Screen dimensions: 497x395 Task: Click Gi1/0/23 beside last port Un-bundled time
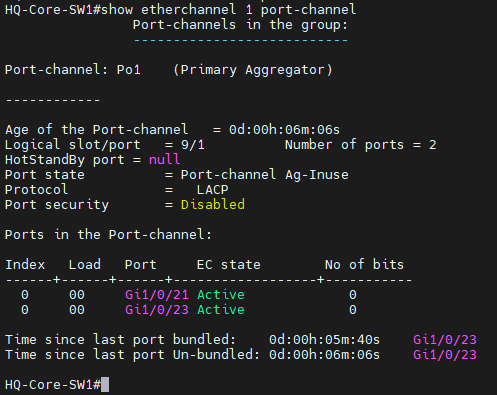[x=445, y=355]
